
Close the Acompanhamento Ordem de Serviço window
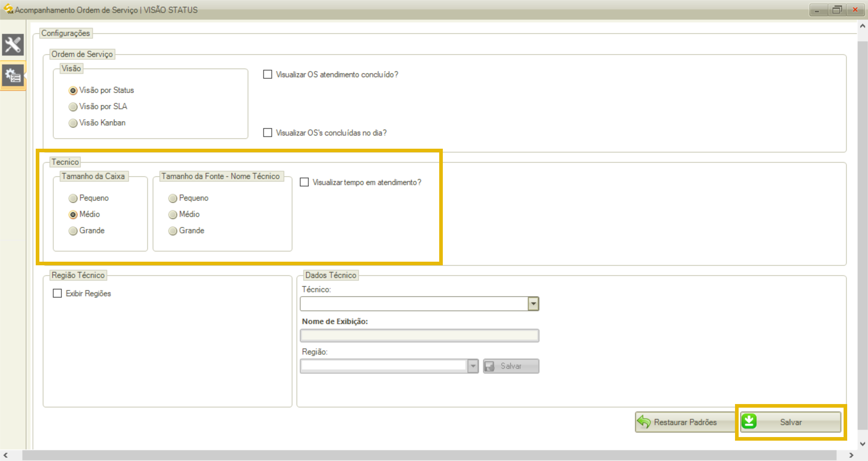point(855,9)
